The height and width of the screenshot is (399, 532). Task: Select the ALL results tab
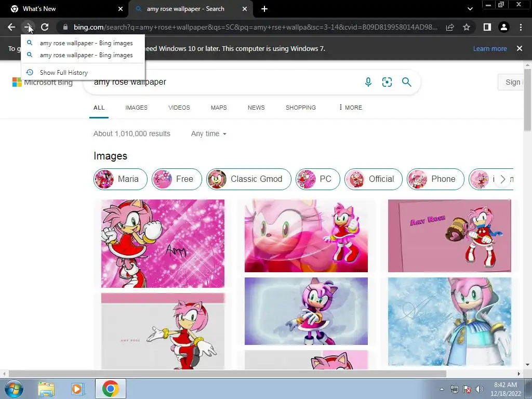click(x=99, y=108)
